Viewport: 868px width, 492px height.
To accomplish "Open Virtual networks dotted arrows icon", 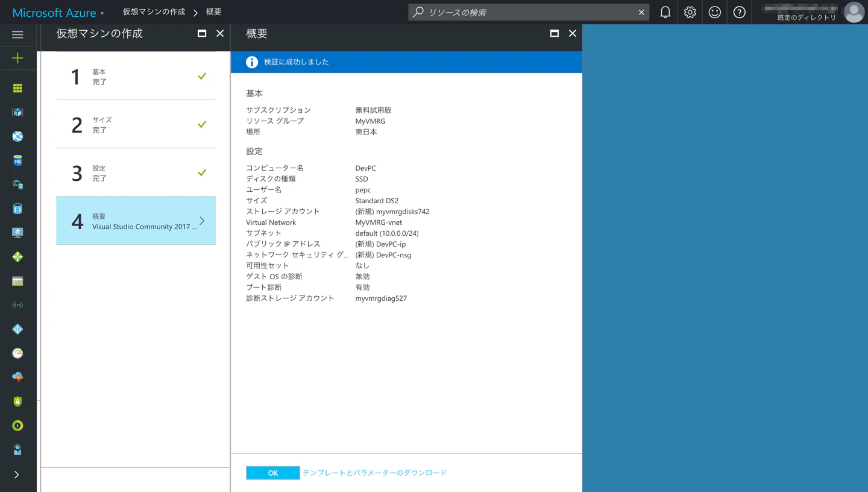I will tap(17, 305).
